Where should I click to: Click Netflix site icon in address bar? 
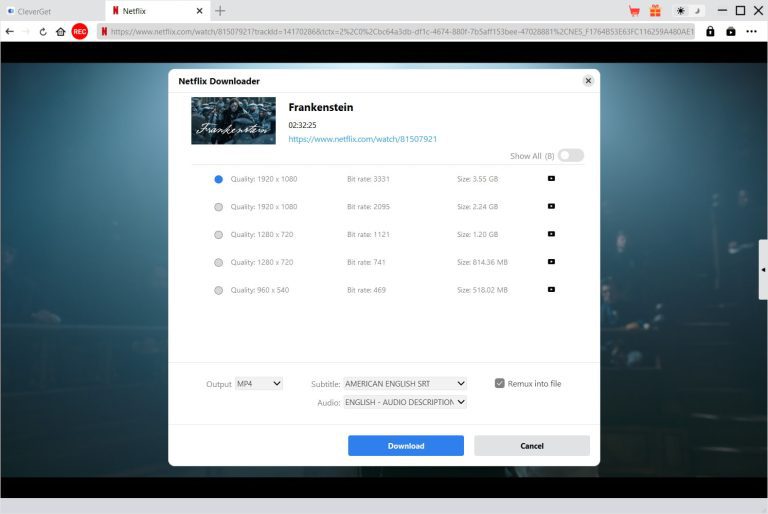pyautogui.click(x=104, y=32)
